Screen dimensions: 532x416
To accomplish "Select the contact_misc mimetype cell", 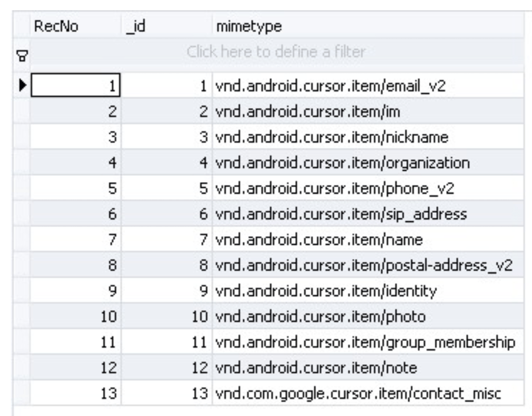I will point(369,393).
